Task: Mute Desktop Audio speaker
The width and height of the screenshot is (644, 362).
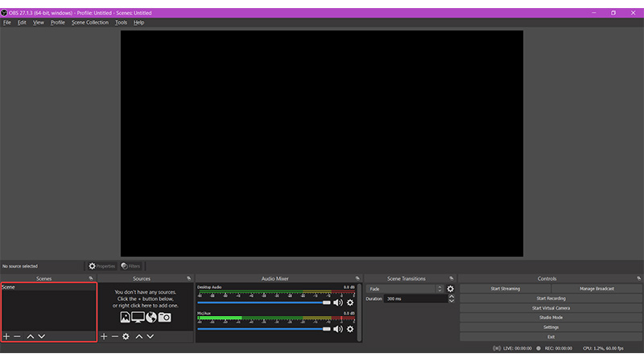Action: 338,302
